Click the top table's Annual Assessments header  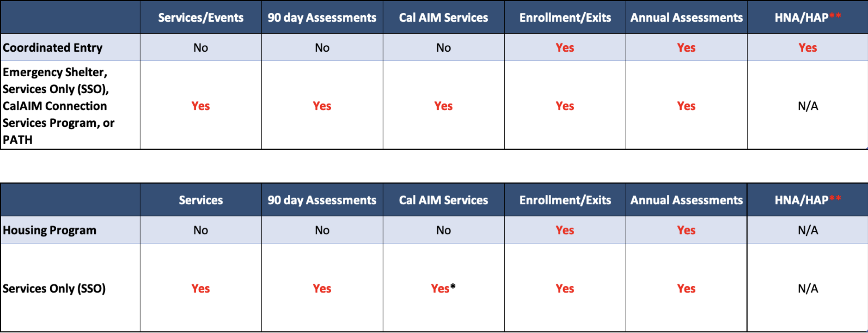687,18
